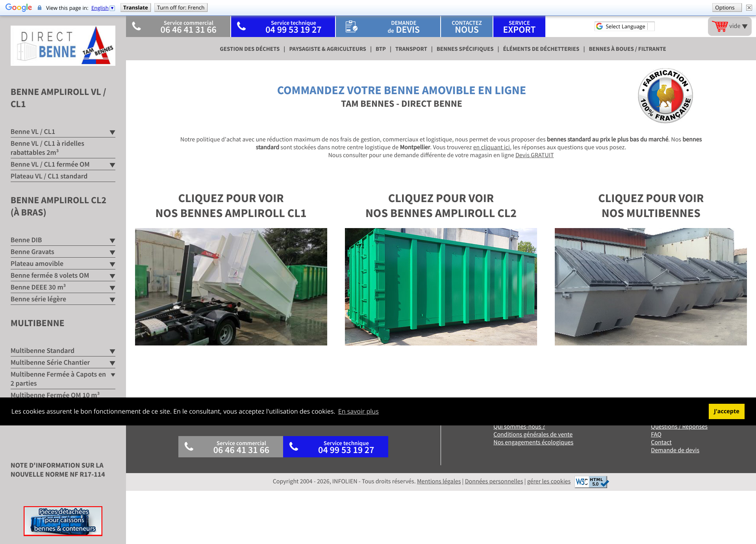This screenshot has width=756, height=544.
Task: Click the Google logo in translate bar
Action: (x=19, y=7)
